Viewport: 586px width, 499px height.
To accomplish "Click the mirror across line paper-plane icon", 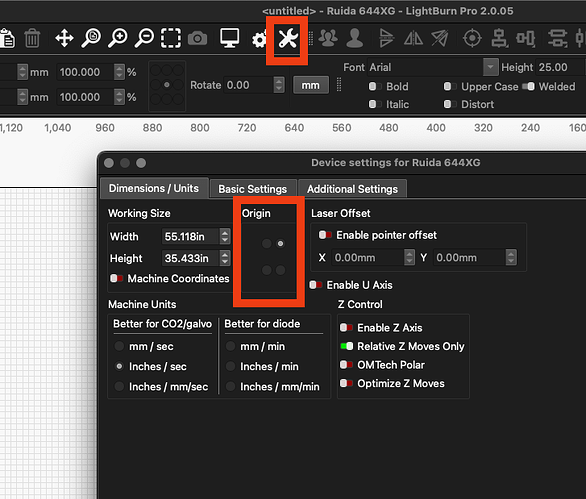I will pyautogui.click(x=440, y=38).
